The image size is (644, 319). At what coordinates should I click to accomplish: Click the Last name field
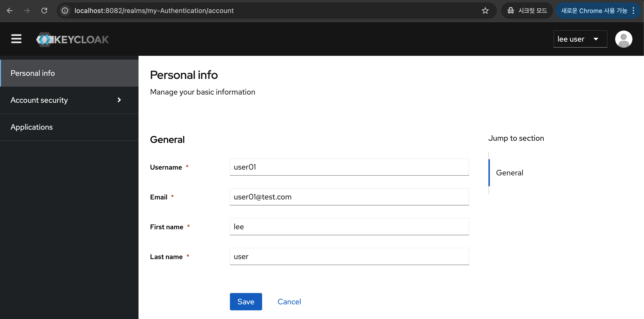(x=349, y=256)
